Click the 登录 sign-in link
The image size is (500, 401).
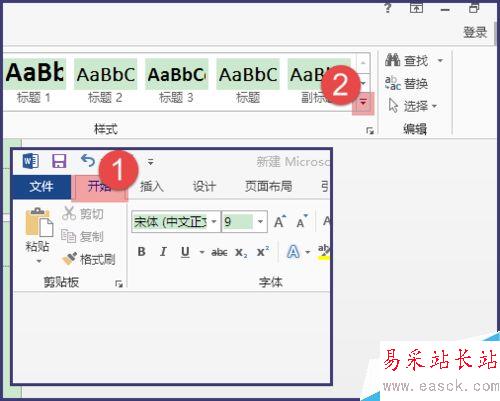coord(475,32)
